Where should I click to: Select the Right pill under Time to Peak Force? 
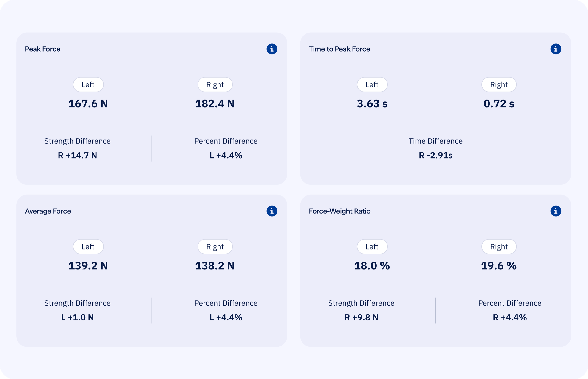coord(499,84)
